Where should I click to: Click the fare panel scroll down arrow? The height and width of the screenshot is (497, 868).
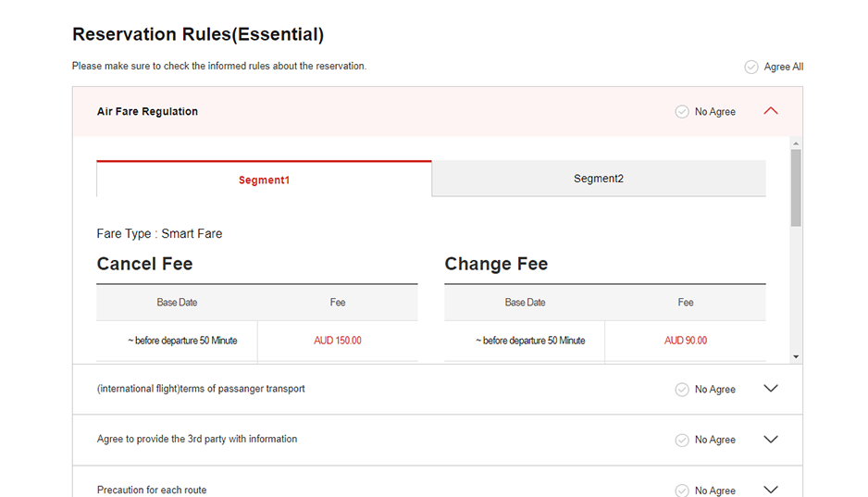(x=796, y=356)
